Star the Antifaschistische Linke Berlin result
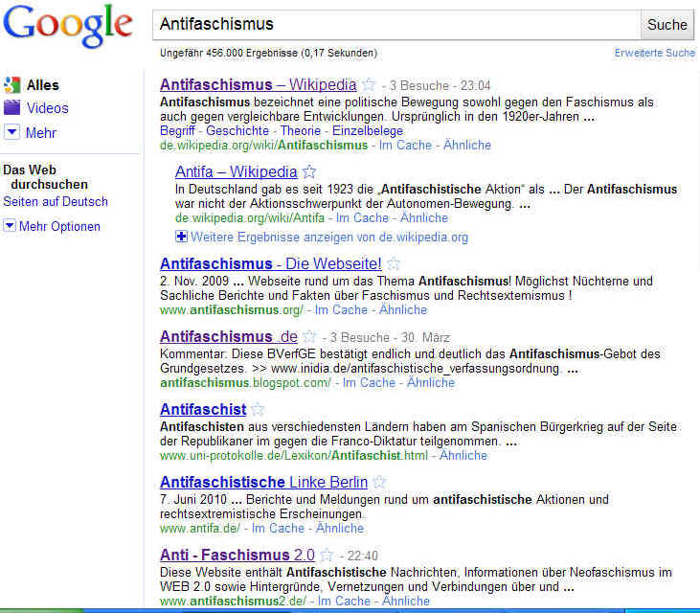 [x=379, y=482]
